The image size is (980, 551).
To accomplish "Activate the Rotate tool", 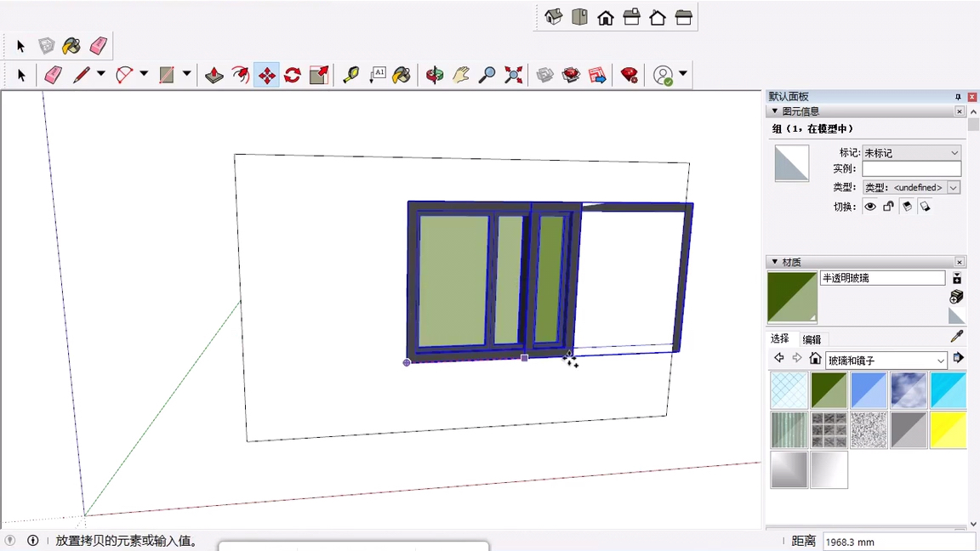I will point(293,76).
